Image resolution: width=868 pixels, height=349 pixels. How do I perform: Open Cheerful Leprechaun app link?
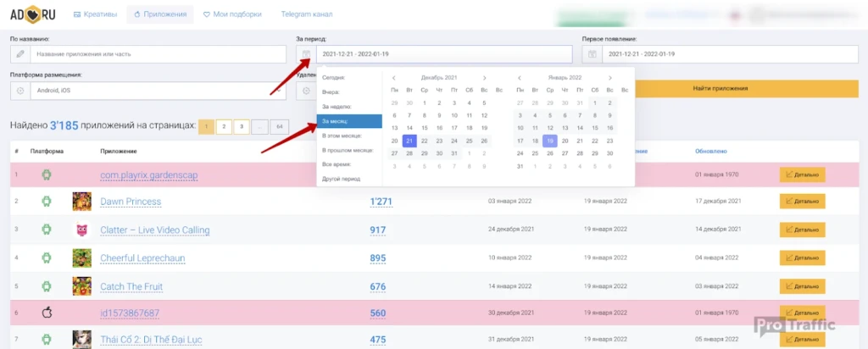click(x=142, y=258)
